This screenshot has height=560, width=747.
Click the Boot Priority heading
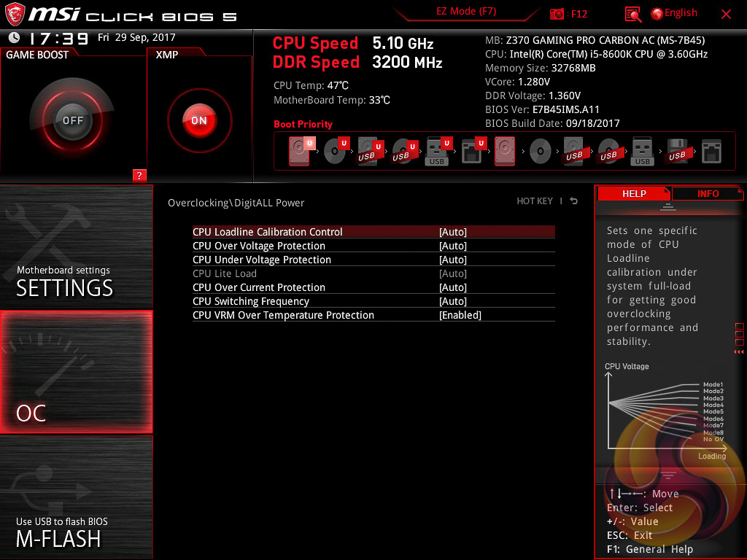(303, 124)
